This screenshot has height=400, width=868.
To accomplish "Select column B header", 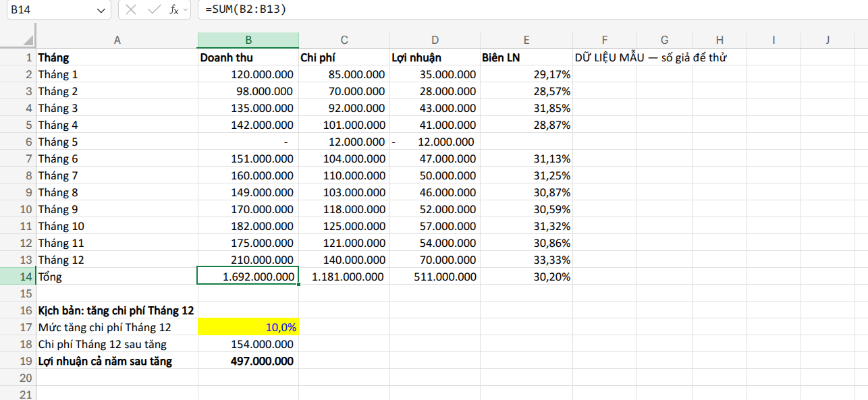I will coord(248,40).
